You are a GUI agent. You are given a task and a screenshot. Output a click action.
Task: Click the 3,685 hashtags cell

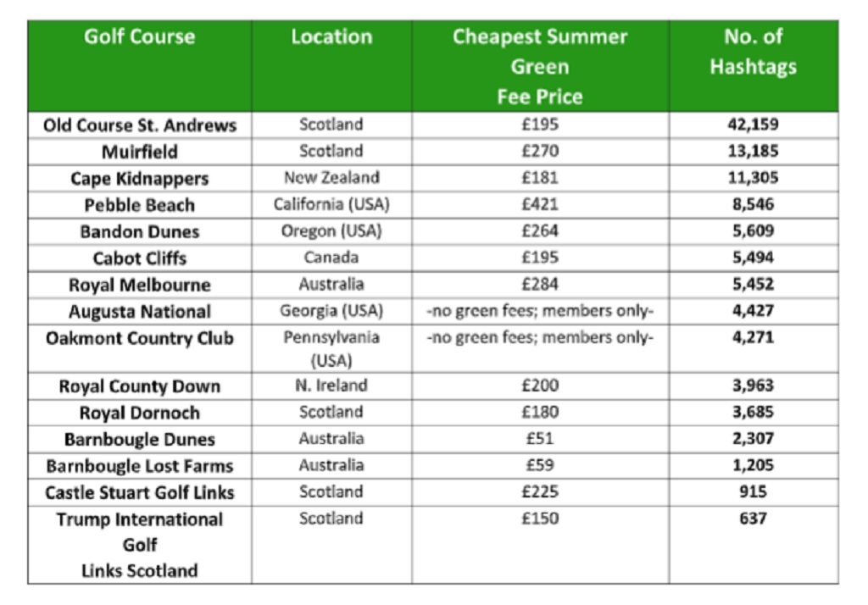point(754,412)
